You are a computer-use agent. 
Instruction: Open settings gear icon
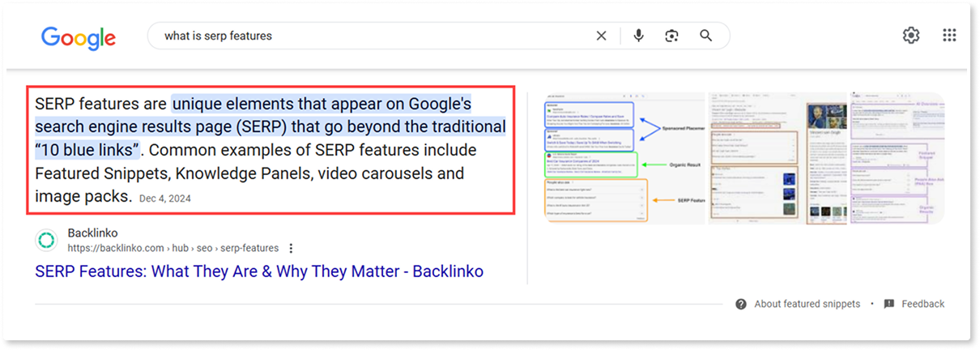(x=911, y=35)
